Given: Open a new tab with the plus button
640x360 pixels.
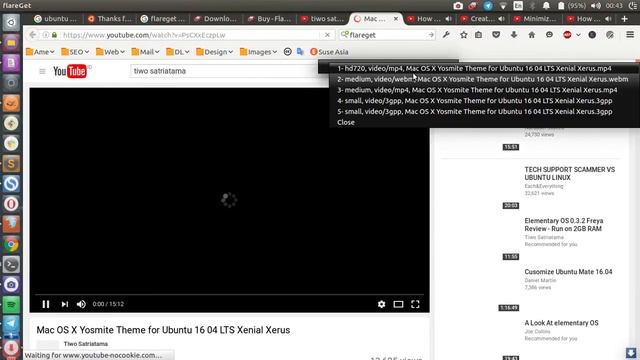Looking at the screenshot, I should click(x=624, y=19).
